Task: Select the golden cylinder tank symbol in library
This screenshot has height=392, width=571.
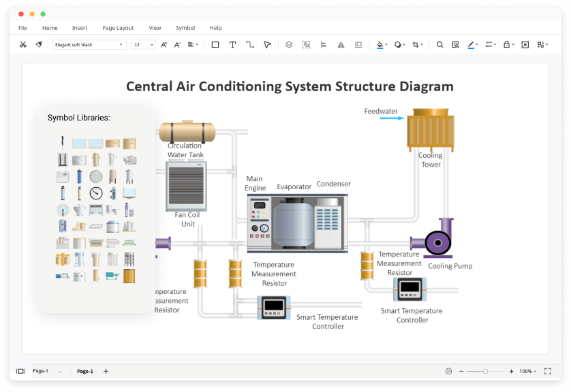Action: [129, 276]
